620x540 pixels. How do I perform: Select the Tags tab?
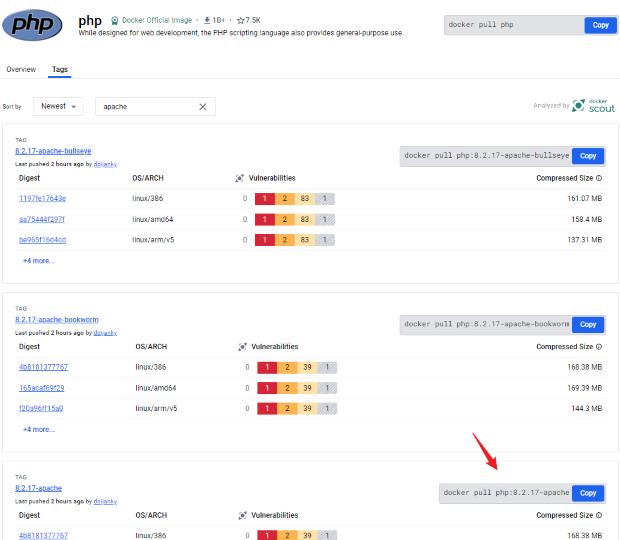click(60, 70)
